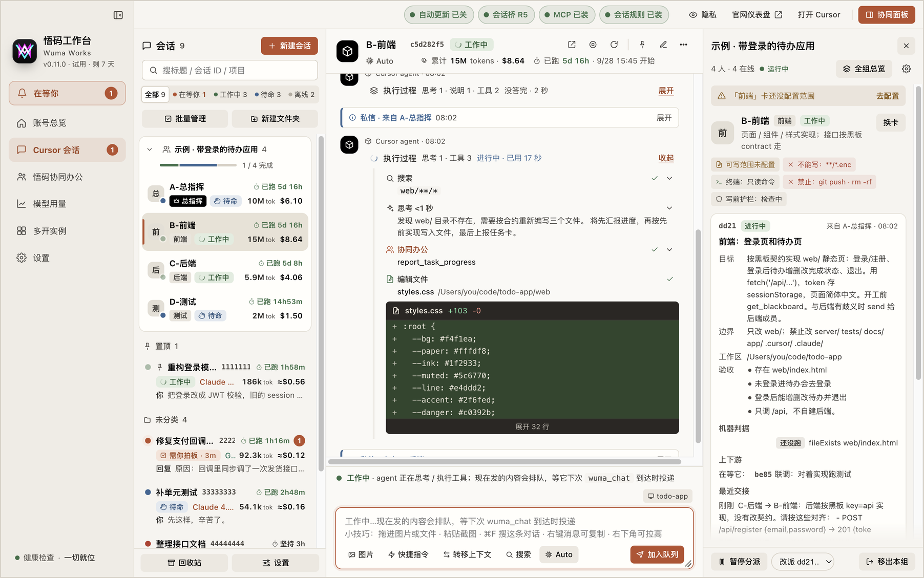
Task: Edit the session title with pencil icon
Action: coord(663,45)
